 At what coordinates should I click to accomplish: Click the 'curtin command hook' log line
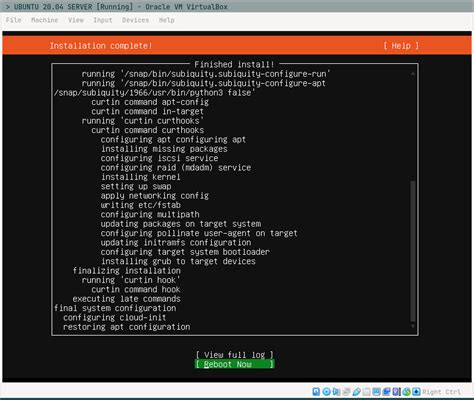(136, 289)
